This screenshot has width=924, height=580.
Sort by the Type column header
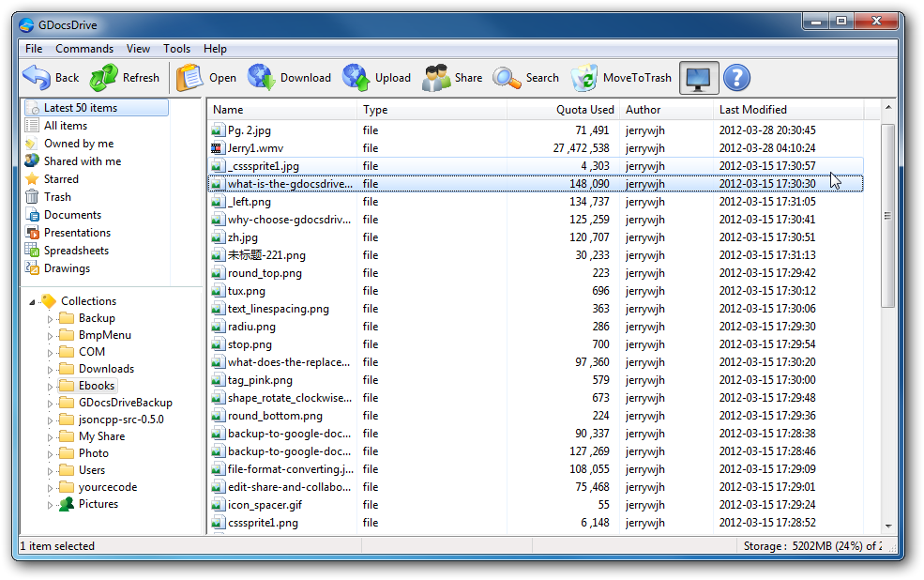click(432, 110)
